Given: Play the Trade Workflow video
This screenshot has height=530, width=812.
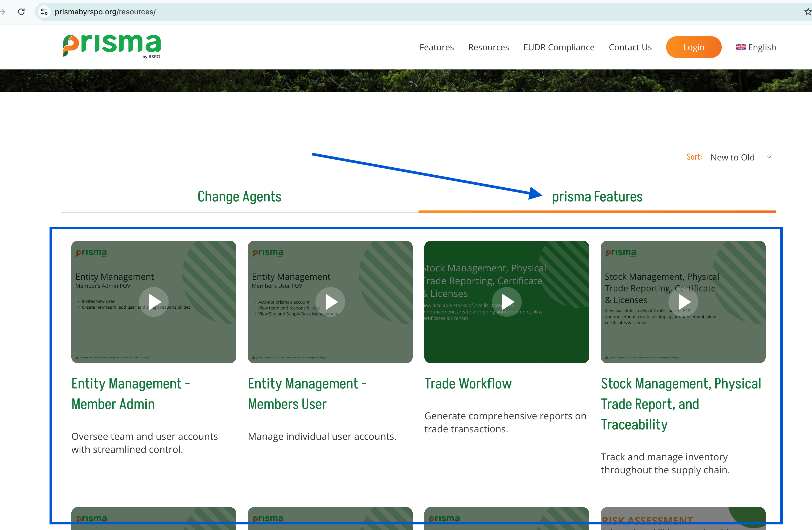Looking at the screenshot, I should (x=507, y=302).
